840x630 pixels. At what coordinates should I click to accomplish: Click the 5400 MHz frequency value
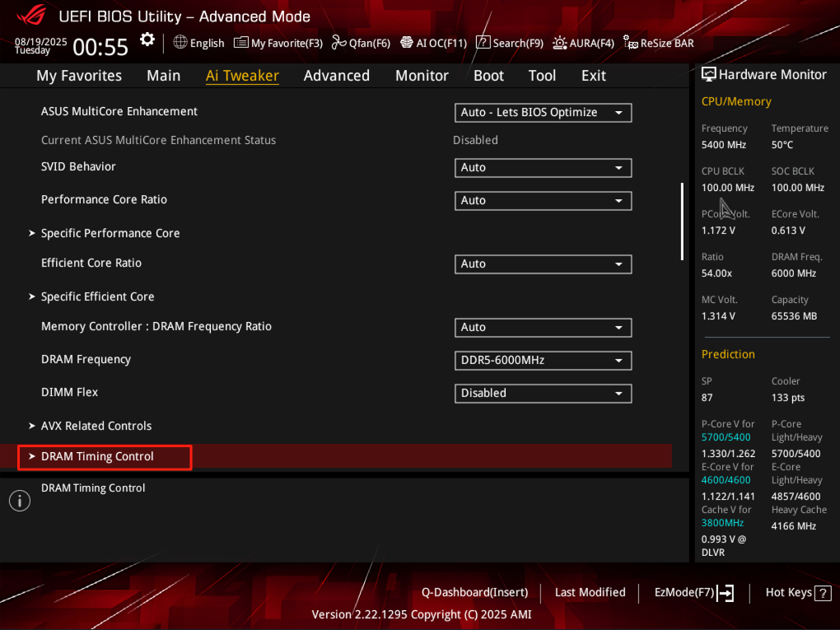(x=724, y=145)
